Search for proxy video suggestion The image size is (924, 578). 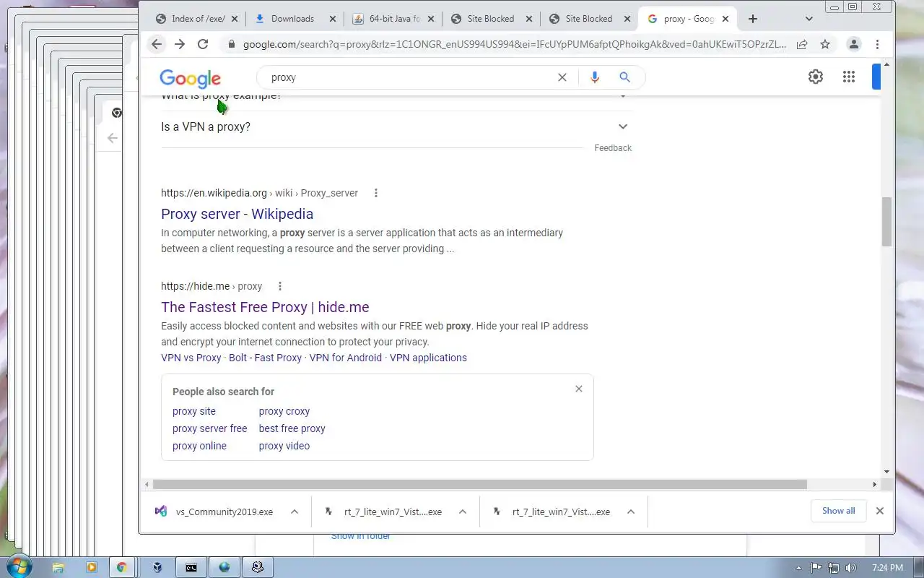click(x=284, y=446)
